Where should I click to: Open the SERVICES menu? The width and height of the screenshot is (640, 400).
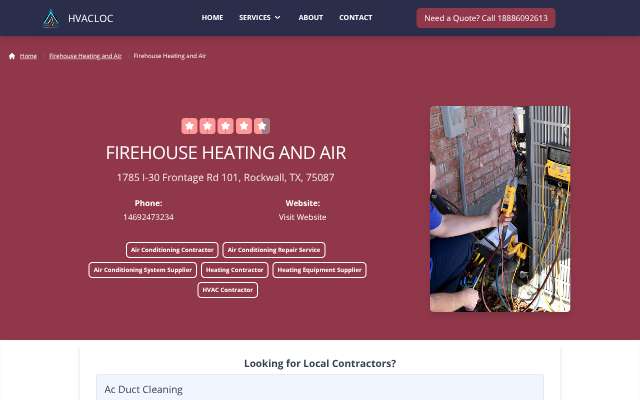pos(255,18)
